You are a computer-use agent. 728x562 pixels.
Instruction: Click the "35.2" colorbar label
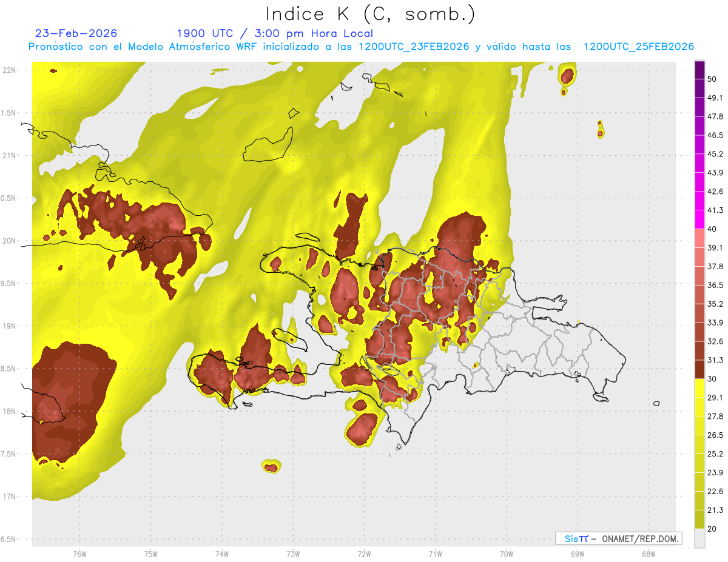pos(715,304)
